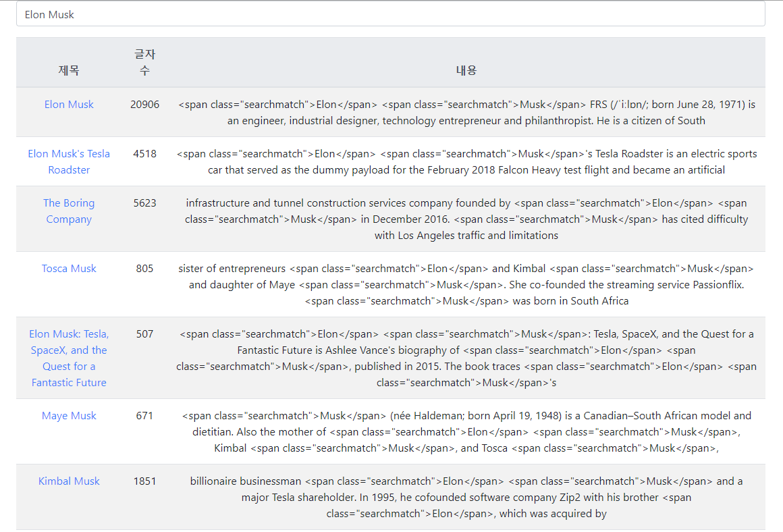The width and height of the screenshot is (783, 532).
Task: Click the snippet beginning 'FRS (/ˈiːlɒn/; born June 28'
Action: 466,112
